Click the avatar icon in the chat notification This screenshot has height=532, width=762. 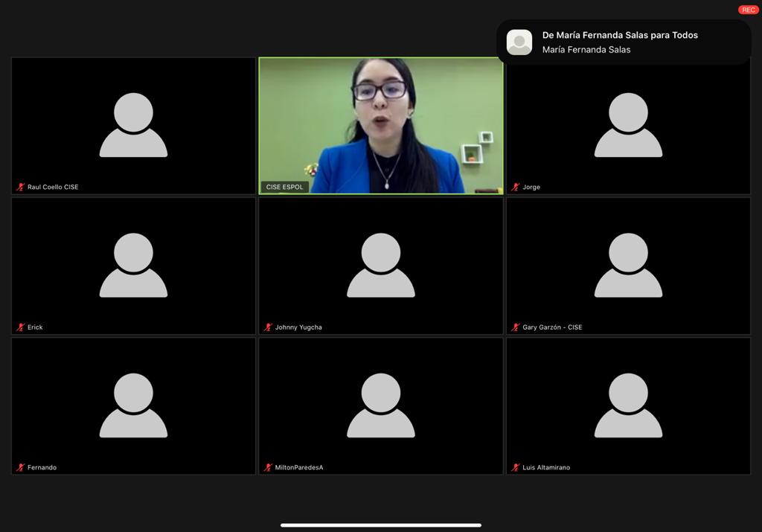pos(519,42)
